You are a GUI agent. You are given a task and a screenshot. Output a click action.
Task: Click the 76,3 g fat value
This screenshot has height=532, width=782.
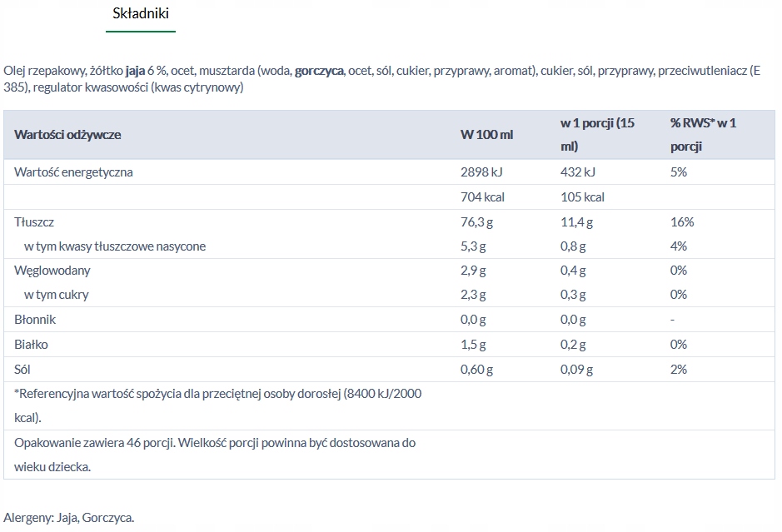point(477,222)
